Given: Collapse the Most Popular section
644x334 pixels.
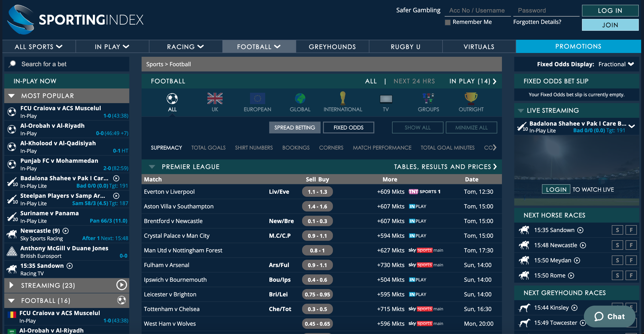Looking at the screenshot, I should pyautogui.click(x=12, y=96).
